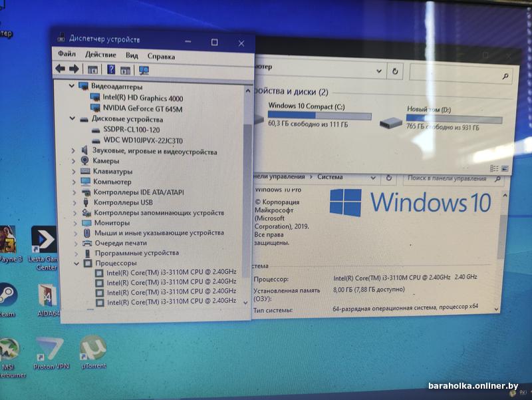Expand the Камеры node
532x400 pixels.
[74, 161]
